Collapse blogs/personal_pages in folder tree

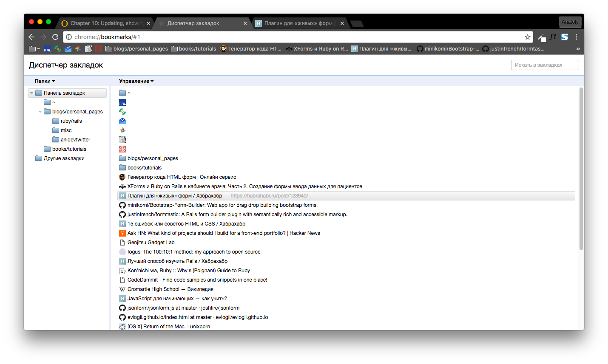tap(40, 112)
